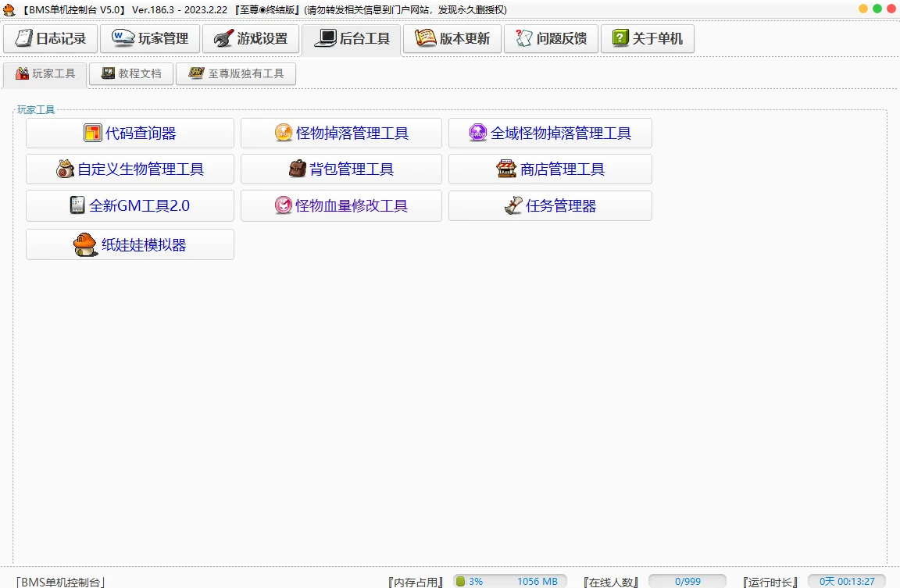
Task: Click the 代码查询器 icon
Action: coord(93,134)
